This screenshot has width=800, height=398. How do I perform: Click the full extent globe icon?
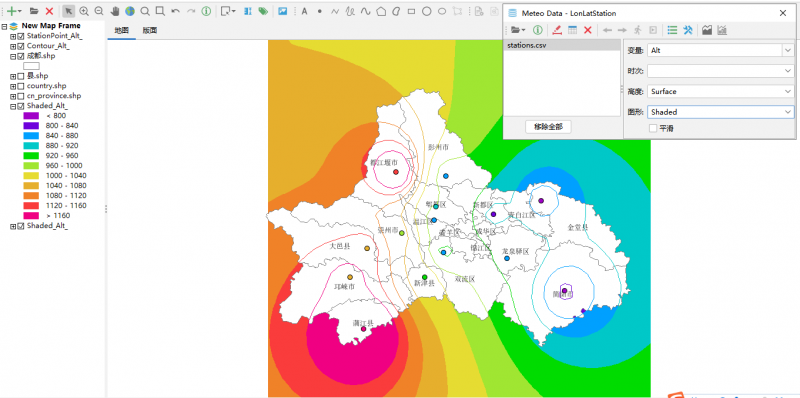pyautogui.click(x=130, y=11)
